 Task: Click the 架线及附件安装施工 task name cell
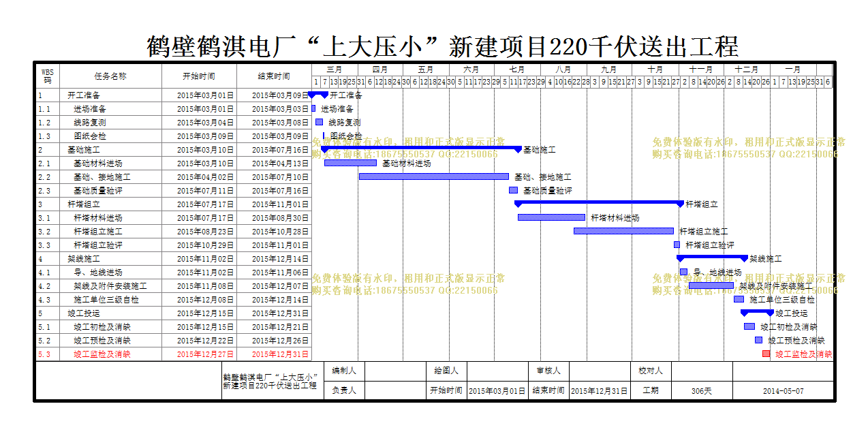110,286
